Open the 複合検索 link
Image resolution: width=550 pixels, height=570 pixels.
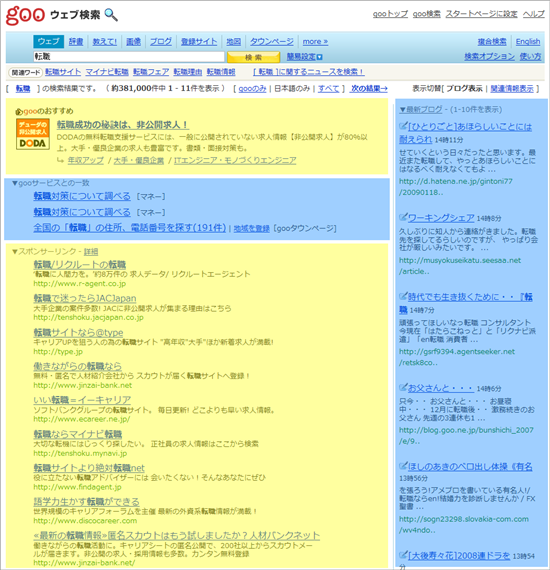492,41
